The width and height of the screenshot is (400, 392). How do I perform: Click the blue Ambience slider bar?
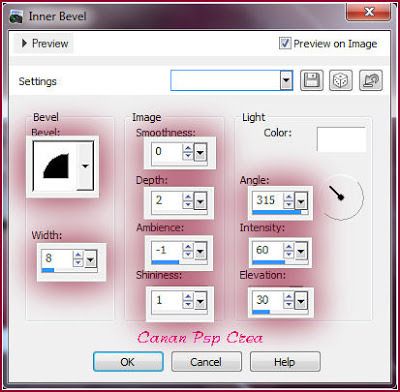[x=165, y=262]
